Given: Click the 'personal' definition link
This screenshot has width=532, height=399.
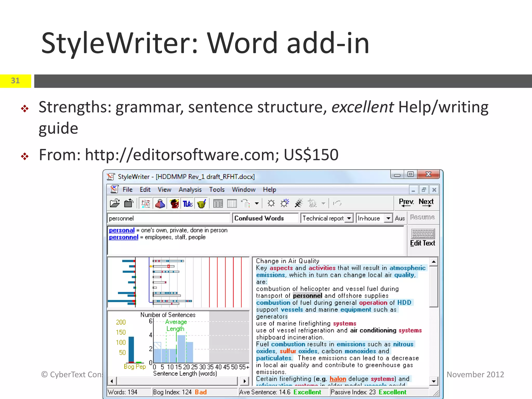Looking at the screenshot, I should (x=122, y=230).
